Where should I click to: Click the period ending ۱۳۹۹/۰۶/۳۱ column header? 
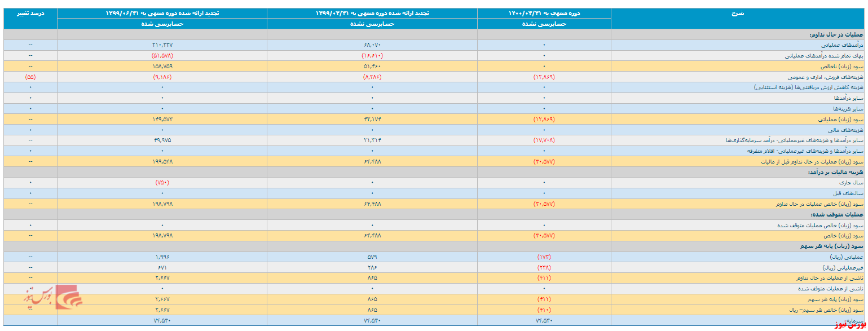[x=162, y=13]
